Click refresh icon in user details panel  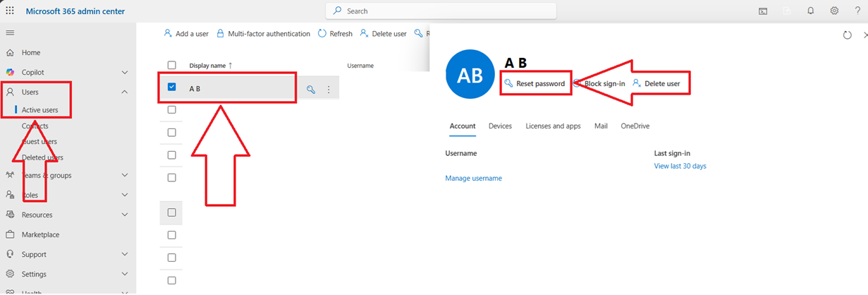848,35
